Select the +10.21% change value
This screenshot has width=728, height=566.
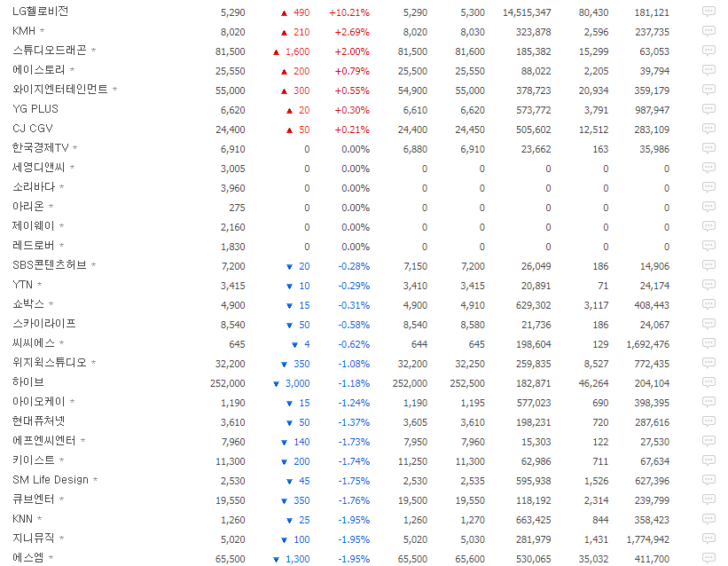coord(349,12)
